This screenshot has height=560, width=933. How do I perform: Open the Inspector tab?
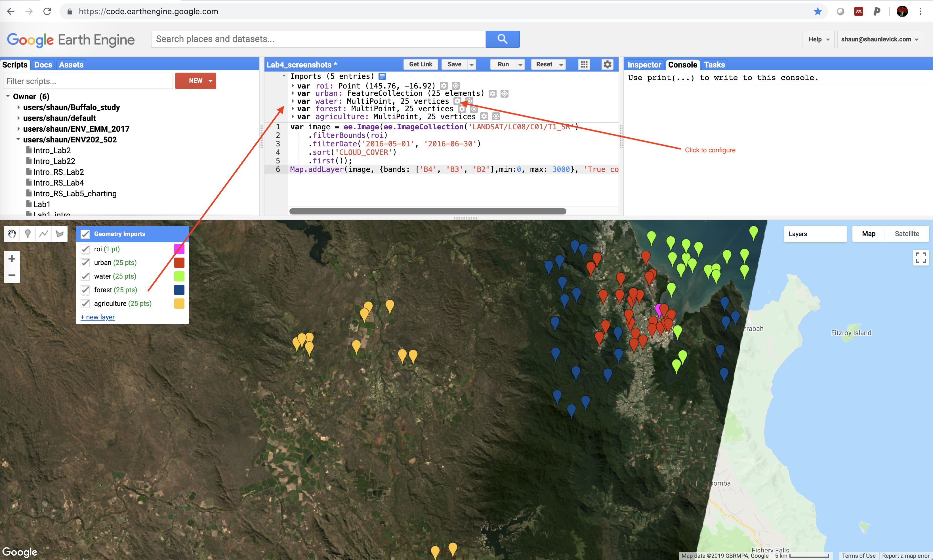pyautogui.click(x=644, y=64)
